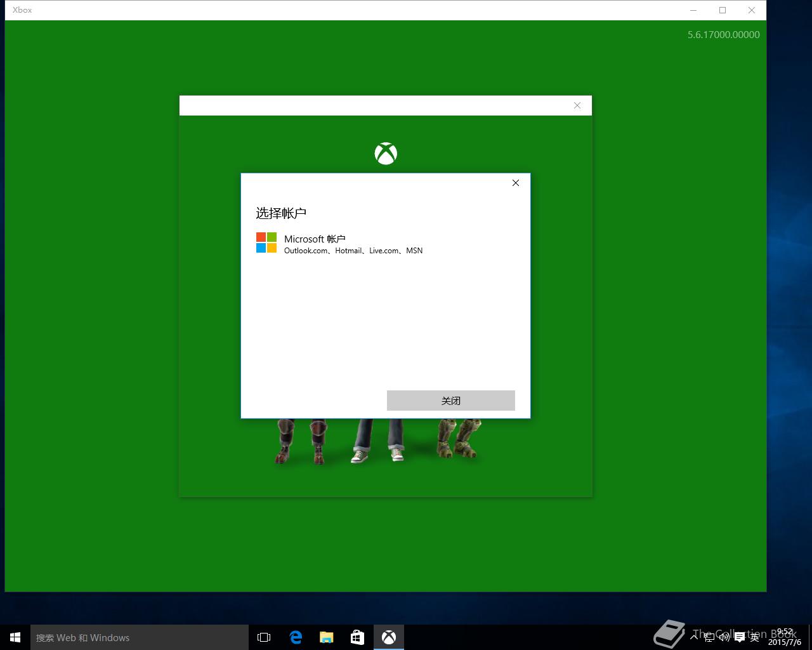This screenshot has width=812, height=650.
Task: Open the network status tray icon
Action: click(x=709, y=637)
